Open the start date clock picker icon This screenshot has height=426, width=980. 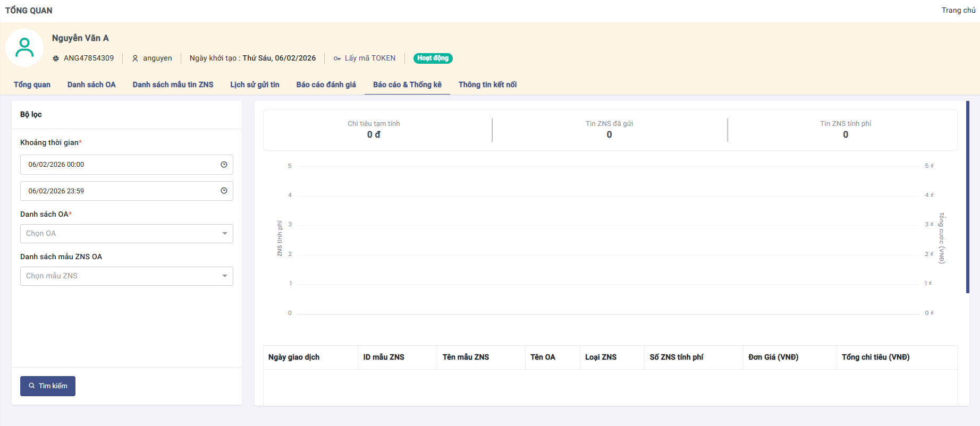click(x=224, y=165)
